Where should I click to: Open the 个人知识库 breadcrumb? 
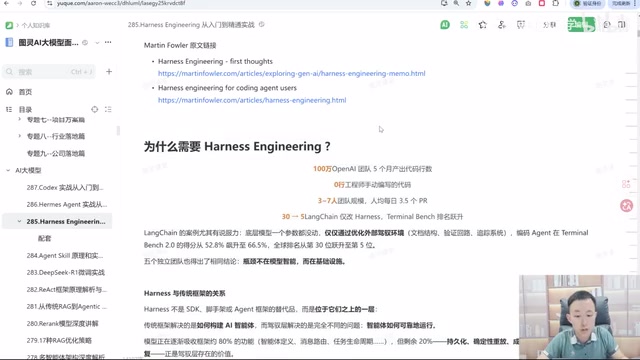click(x=36, y=25)
